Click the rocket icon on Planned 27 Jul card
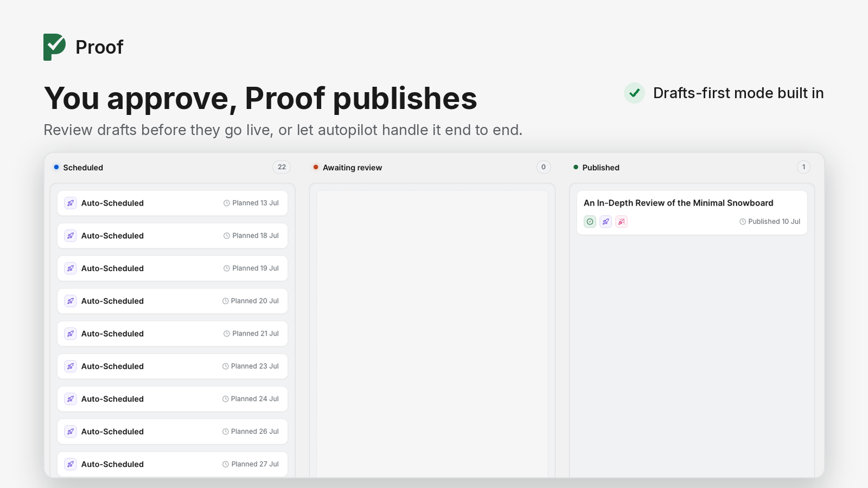Image resolution: width=868 pixels, height=488 pixels. click(71, 464)
